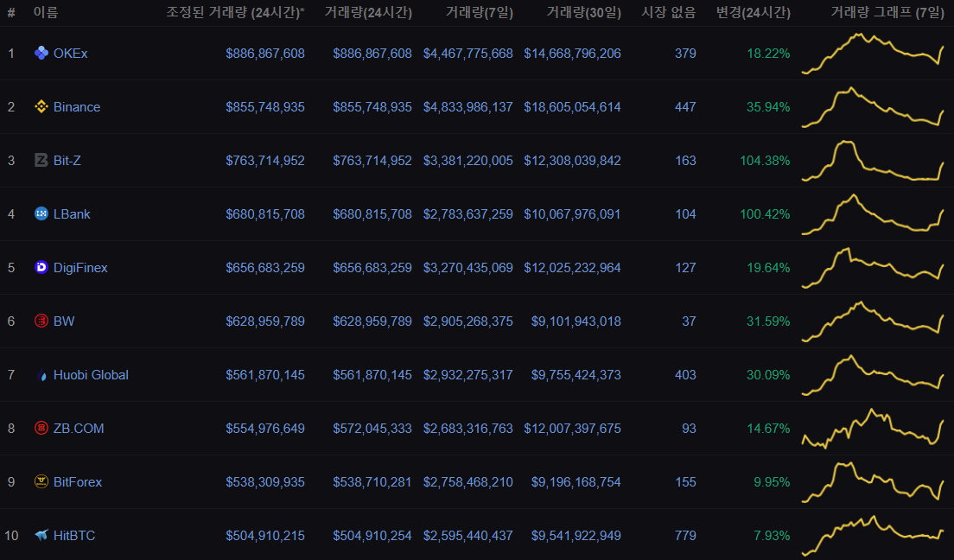
Task: Open the DigiFinex exchange link
Action: coord(80,268)
